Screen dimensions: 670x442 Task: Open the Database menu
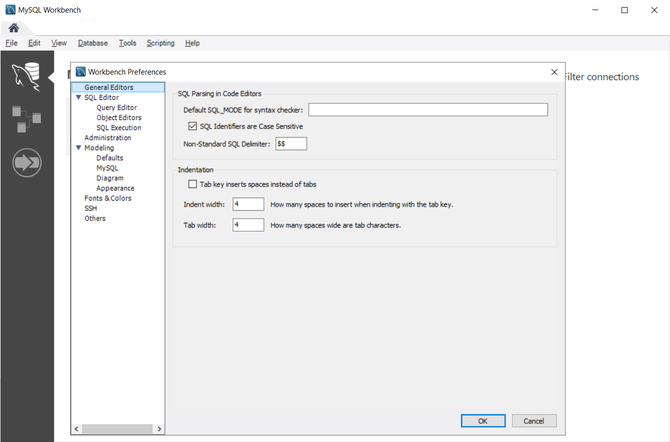coord(93,43)
